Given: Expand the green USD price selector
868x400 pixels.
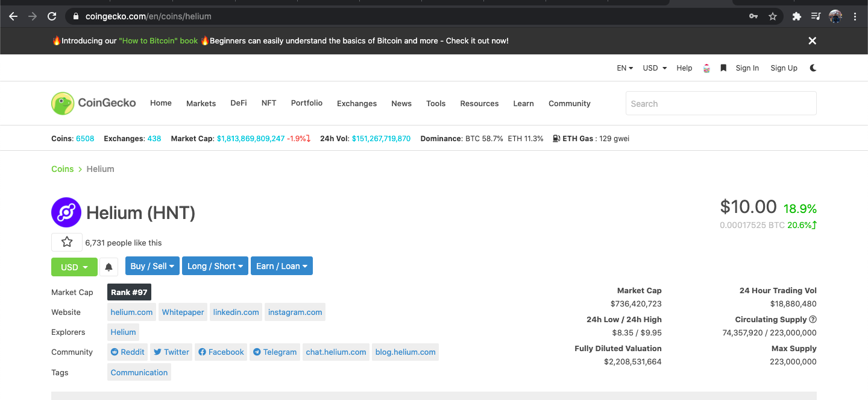Looking at the screenshot, I should pyautogui.click(x=74, y=267).
